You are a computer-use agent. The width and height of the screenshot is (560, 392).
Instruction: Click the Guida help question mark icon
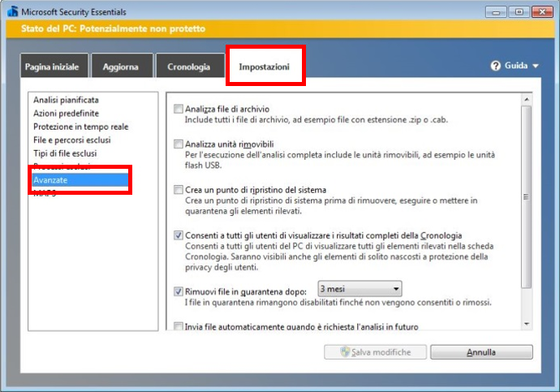click(495, 66)
